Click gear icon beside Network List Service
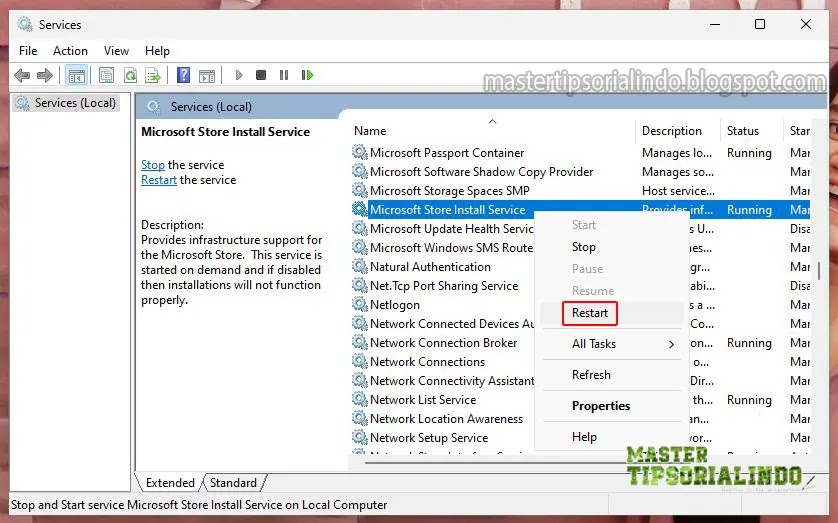The height and width of the screenshot is (523, 838). pyautogui.click(x=360, y=399)
